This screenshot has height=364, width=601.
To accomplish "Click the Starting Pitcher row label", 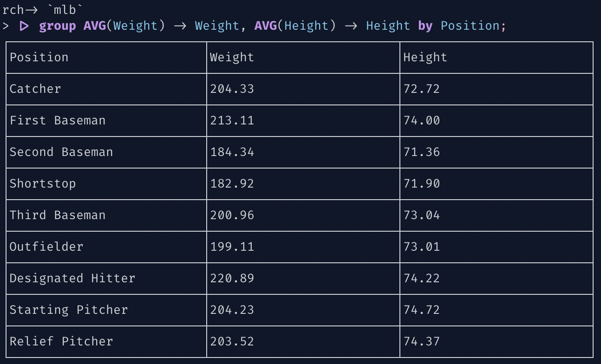I will pyautogui.click(x=69, y=310).
